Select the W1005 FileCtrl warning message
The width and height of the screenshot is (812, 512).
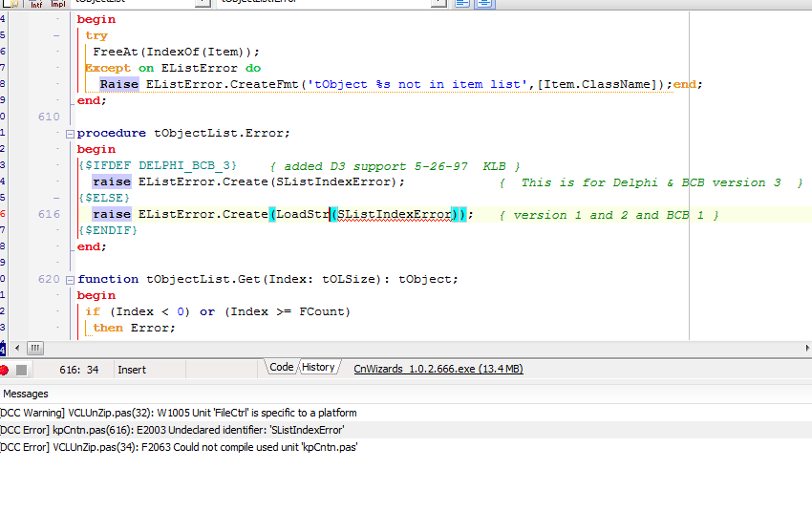tap(179, 413)
